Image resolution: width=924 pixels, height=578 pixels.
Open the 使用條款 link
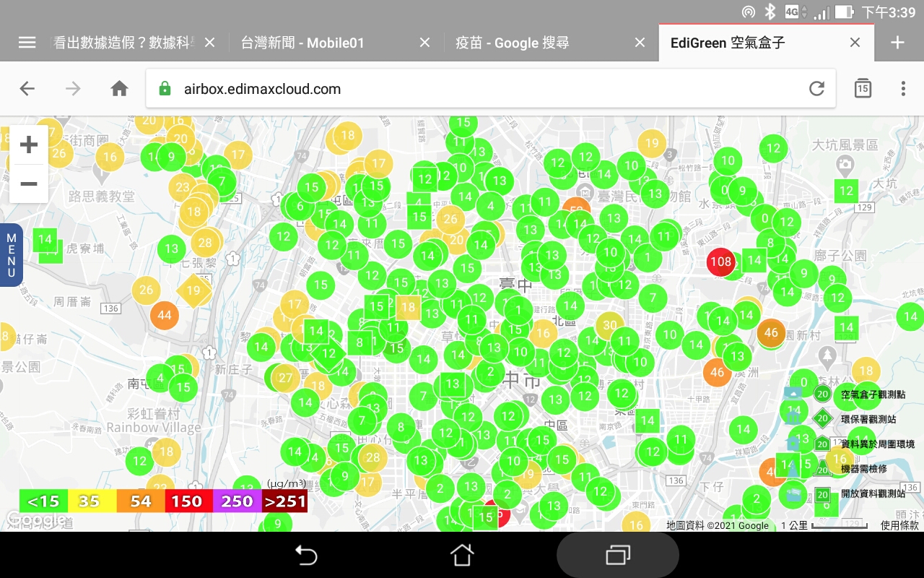[x=899, y=525]
